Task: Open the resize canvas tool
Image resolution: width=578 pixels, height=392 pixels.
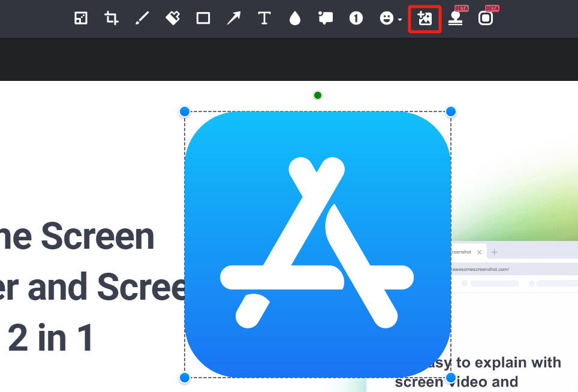Action: coord(80,19)
